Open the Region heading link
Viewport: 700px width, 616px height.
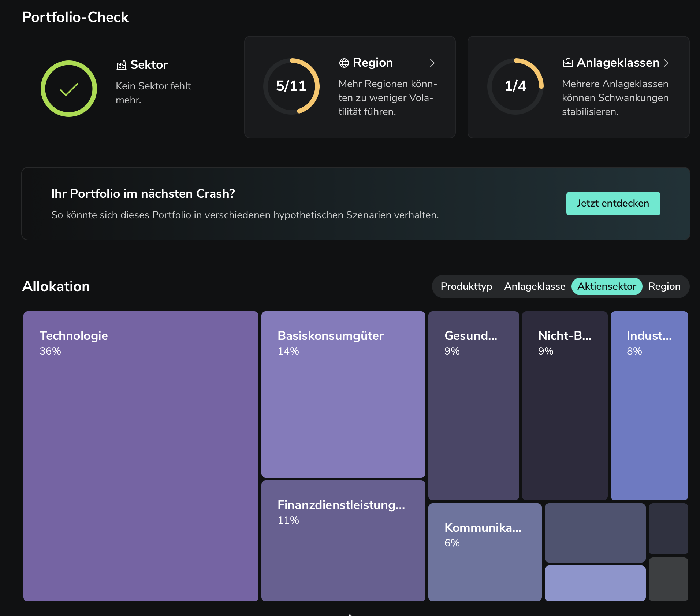(x=373, y=63)
